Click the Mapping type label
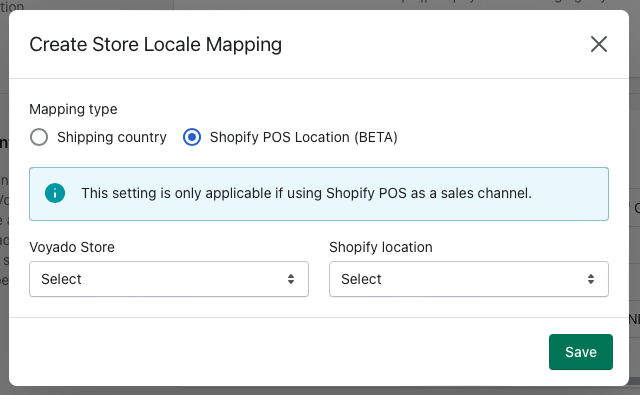This screenshot has height=395, width=640. coord(73,109)
